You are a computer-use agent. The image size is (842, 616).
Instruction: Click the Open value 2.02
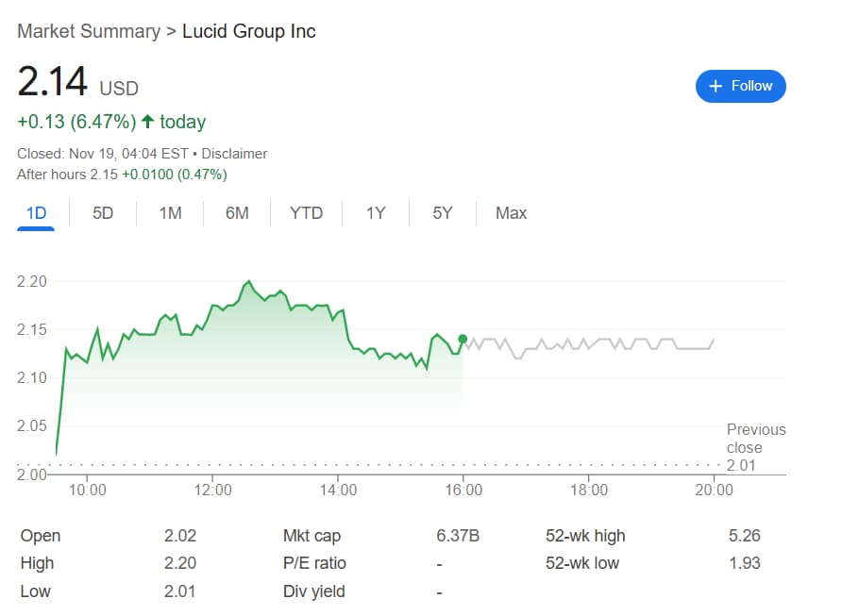pos(180,536)
